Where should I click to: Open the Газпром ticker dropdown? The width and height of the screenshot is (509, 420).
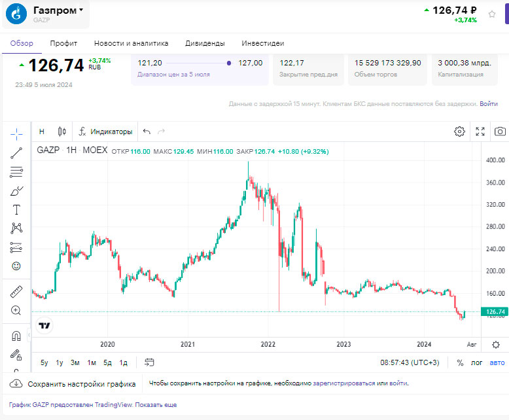click(58, 10)
